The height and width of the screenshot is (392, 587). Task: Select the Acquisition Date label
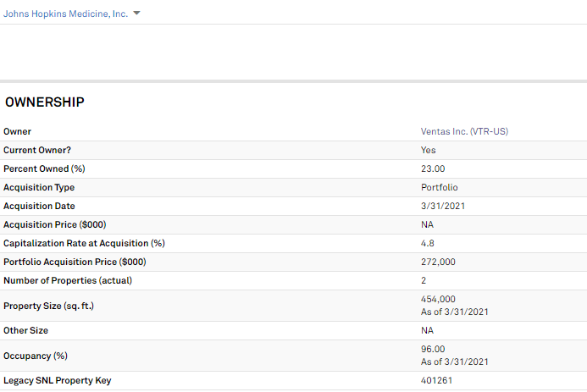(39, 206)
